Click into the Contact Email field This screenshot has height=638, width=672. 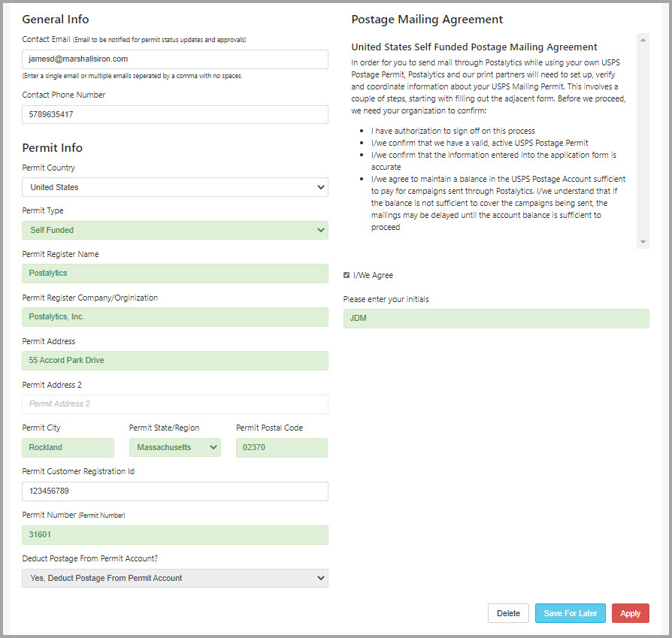click(x=175, y=59)
